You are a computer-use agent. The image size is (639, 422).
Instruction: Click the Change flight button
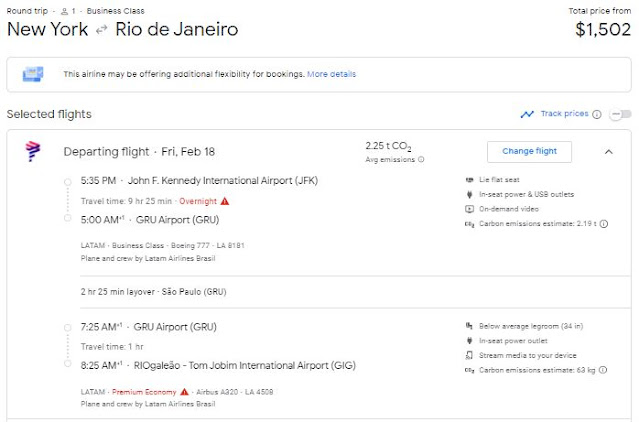[x=529, y=152]
